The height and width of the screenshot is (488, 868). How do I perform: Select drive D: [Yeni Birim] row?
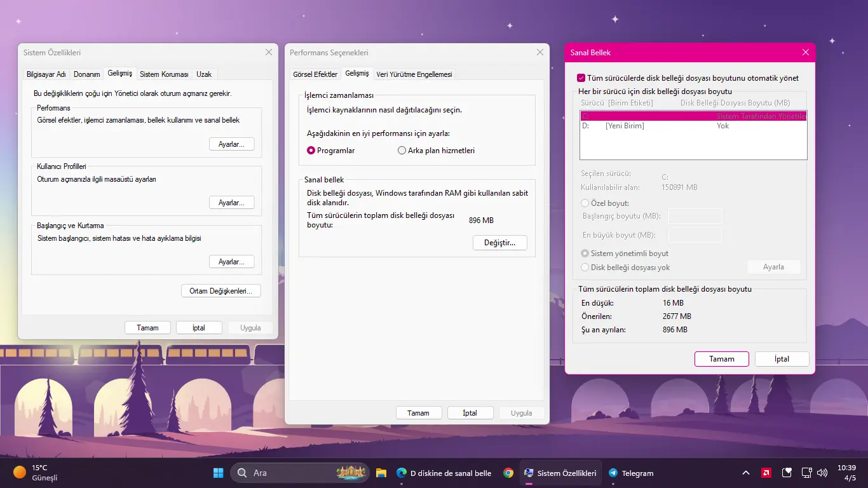(x=693, y=126)
